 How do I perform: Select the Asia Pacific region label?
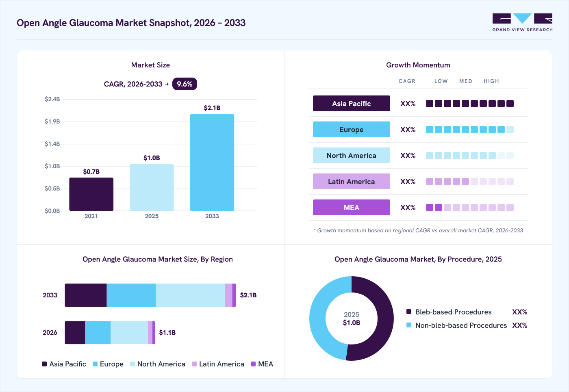[352, 104]
